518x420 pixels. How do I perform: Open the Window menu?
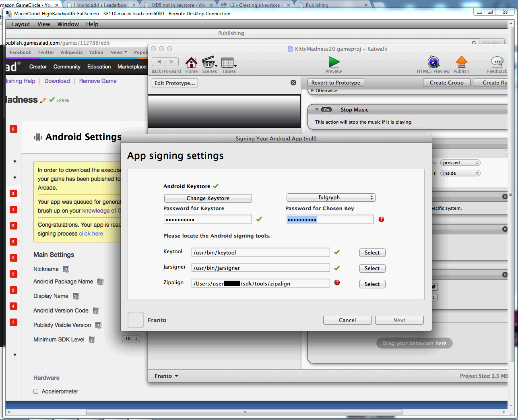68,24
